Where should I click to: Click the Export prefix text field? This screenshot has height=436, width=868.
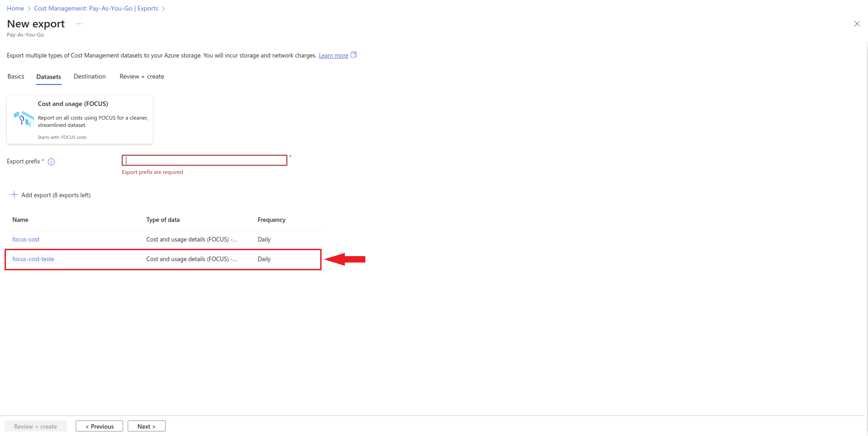pos(204,160)
